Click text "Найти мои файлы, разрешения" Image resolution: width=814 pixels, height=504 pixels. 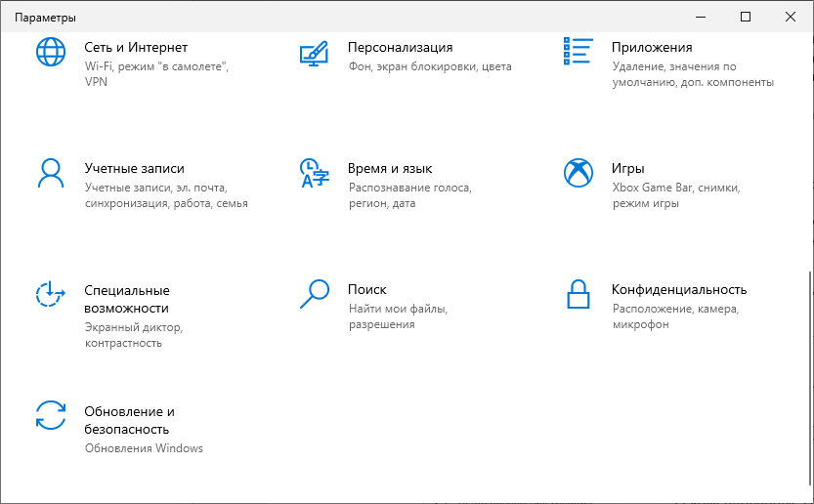click(x=398, y=316)
